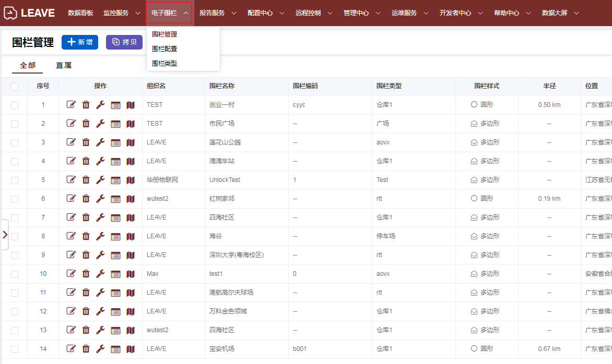Screen dimensions: 612x364
Task: Click the edit icon in row 1
Action: click(71, 105)
